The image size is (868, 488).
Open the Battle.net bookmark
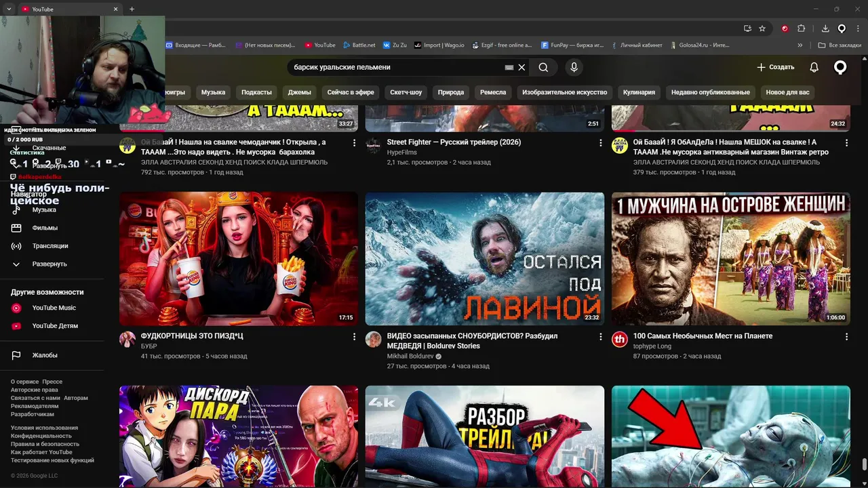[x=359, y=45]
